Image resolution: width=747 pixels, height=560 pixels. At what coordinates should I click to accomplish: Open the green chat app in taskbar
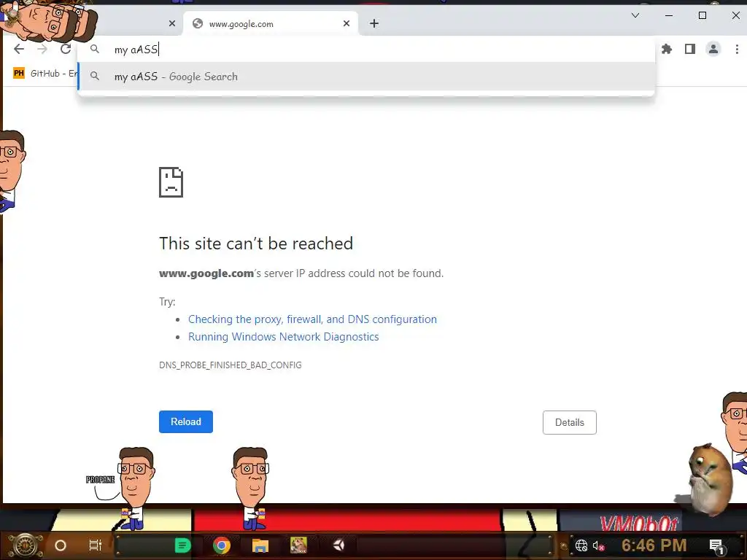pyautogui.click(x=182, y=545)
